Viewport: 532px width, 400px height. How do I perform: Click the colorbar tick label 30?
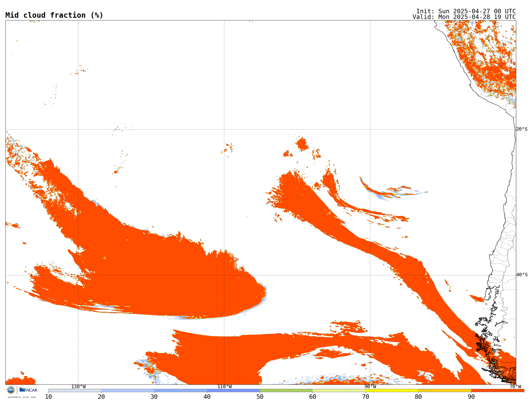point(154,397)
